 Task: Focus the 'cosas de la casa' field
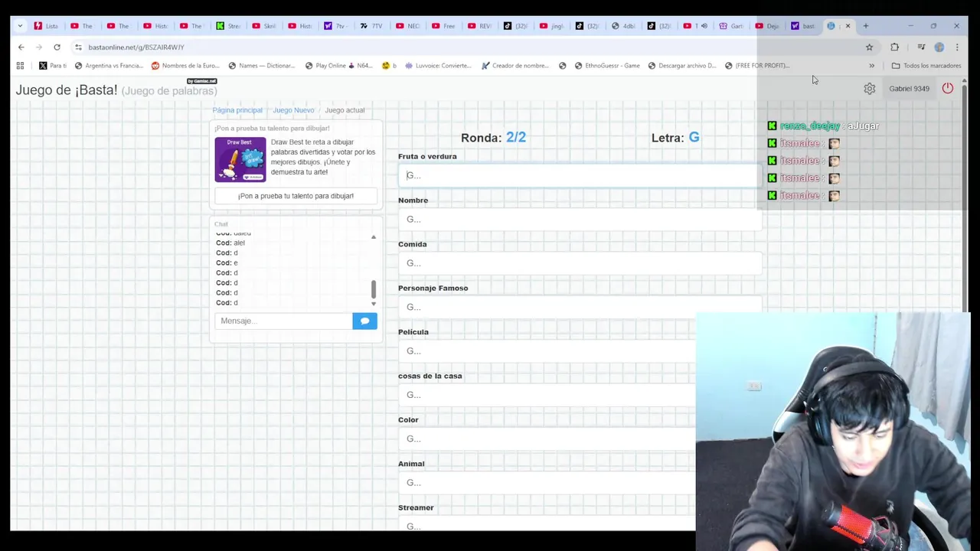tap(547, 395)
